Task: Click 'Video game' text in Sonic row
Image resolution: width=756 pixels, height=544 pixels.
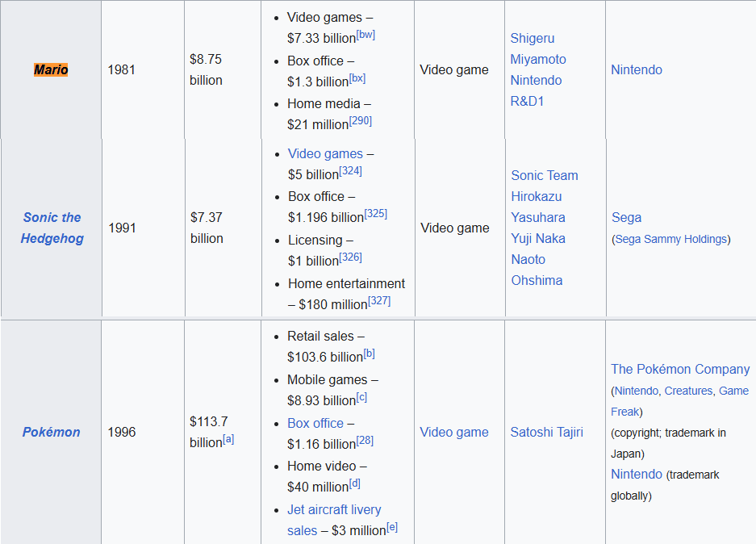Action: pyautogui.click(x=455, y=228)
